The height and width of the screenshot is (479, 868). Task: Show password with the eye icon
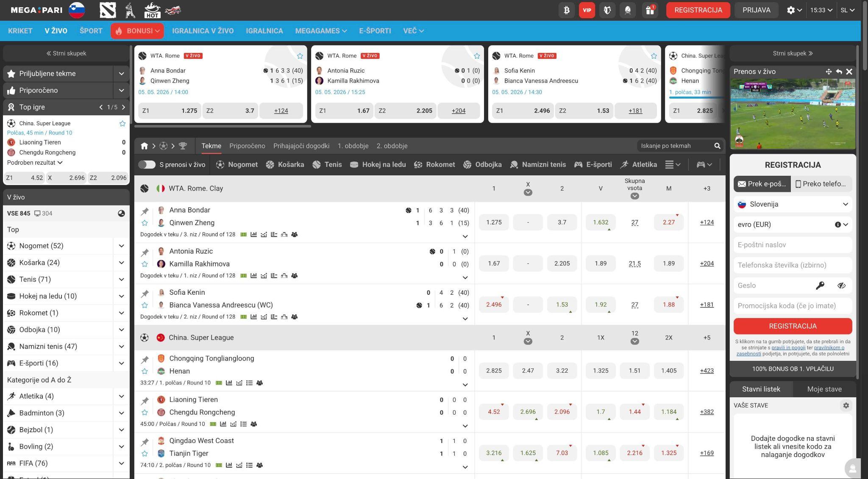point(841,285)
